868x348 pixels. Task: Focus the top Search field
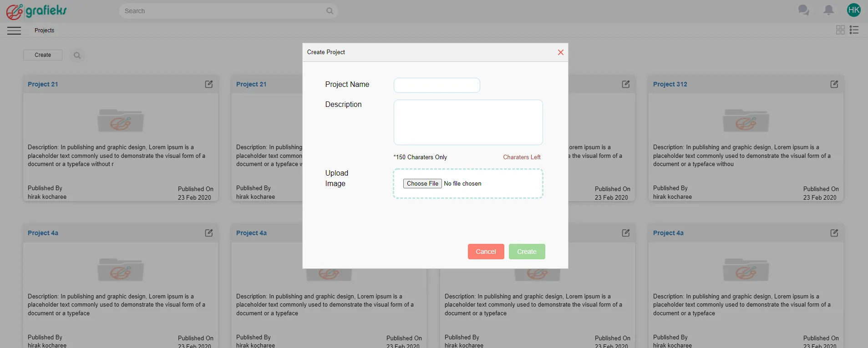[223, 11]
